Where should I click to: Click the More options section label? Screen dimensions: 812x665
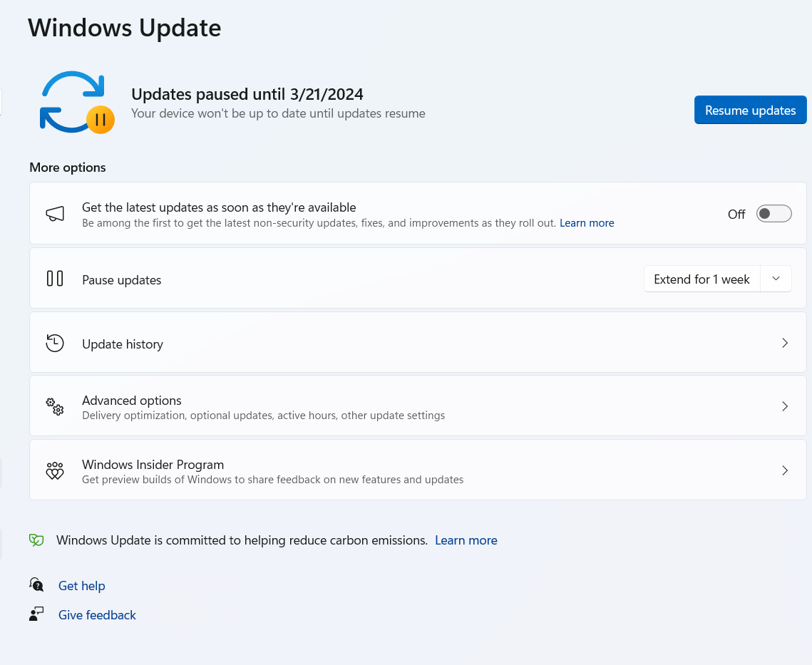tap(67, 167)
